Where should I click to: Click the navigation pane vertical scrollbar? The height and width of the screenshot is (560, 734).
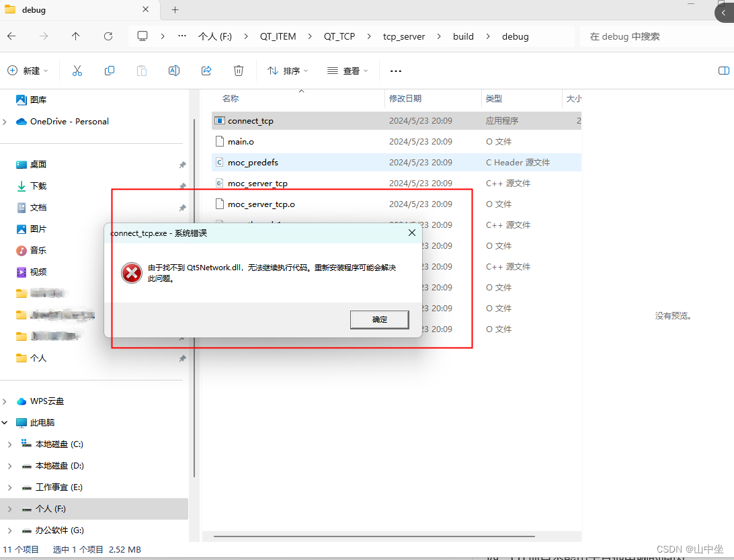pyautogui.click(x=194, y=298)
